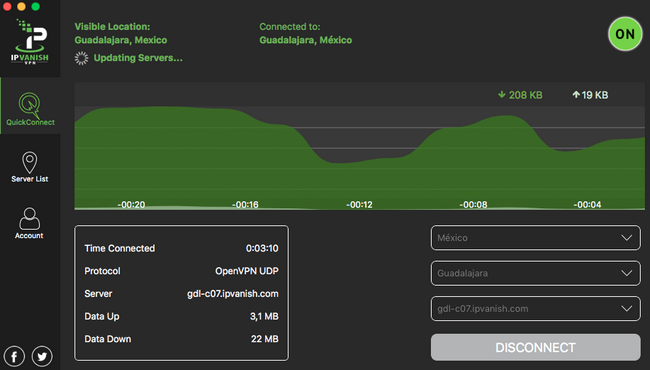The image size is (650, 370).
Task: Click the DISCONNECT button
Action: 536,347
